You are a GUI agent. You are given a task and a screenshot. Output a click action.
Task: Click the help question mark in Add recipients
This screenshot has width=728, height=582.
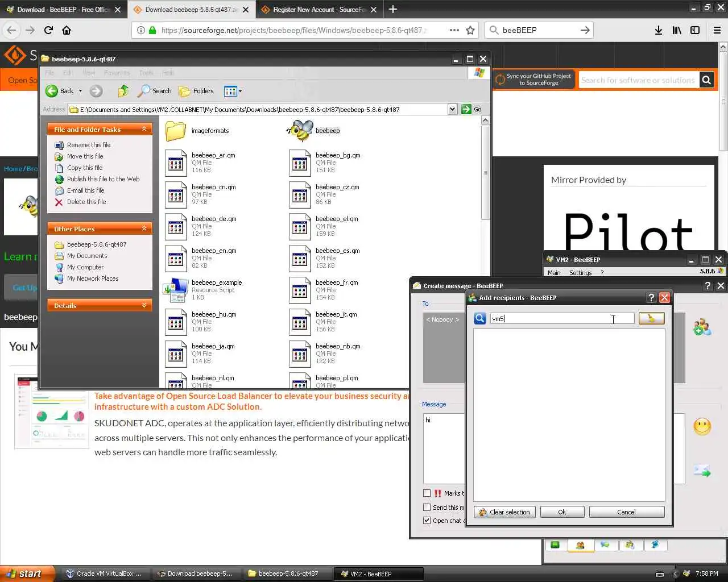(x=651, y=298)
